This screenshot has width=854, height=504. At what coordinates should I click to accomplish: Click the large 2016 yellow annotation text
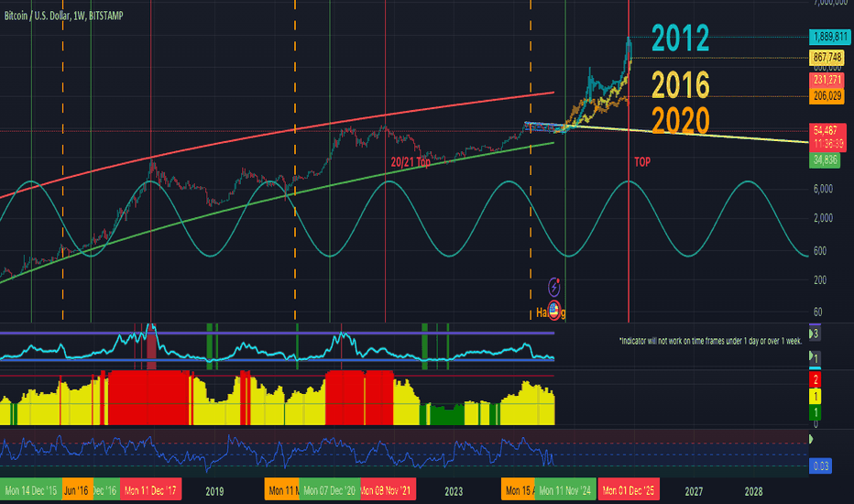coord(680,85)
